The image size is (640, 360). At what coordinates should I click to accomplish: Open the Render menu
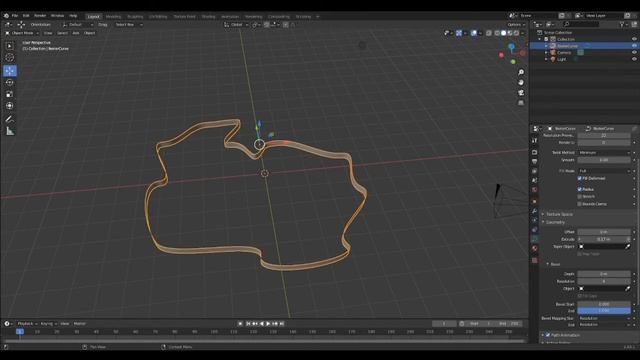[x=40, y=16]
